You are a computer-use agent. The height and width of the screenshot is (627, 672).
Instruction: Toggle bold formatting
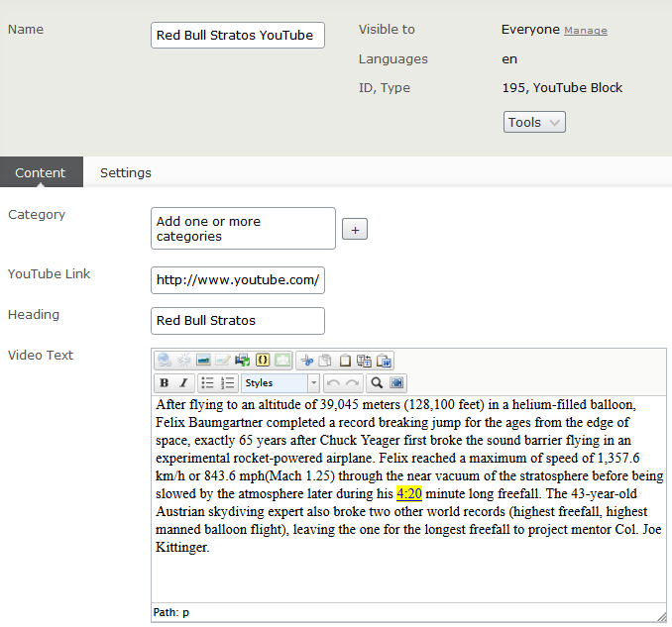(165, 383)
